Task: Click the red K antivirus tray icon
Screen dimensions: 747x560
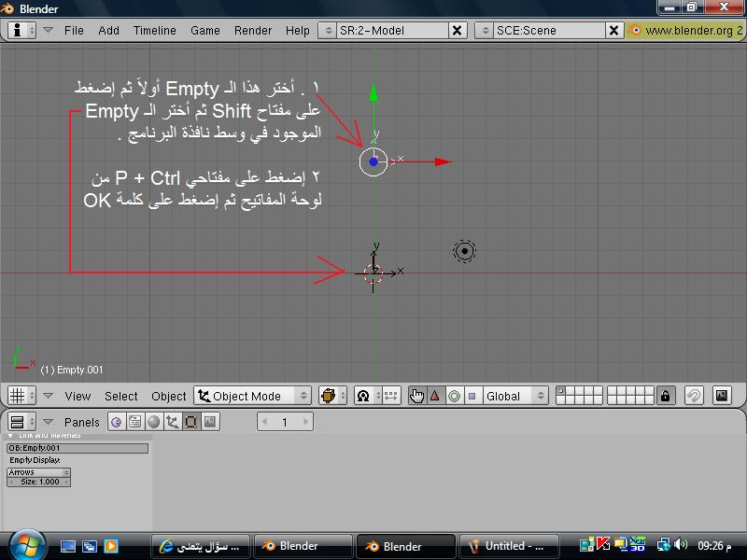Action: point(603,543)
